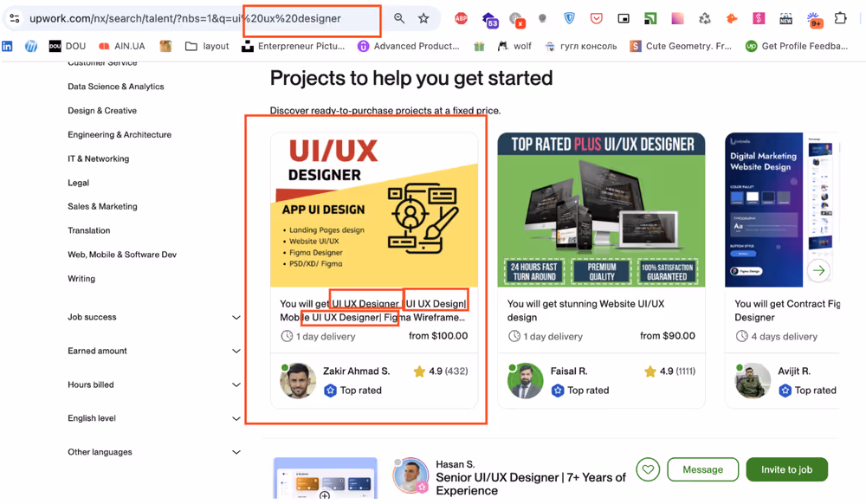Open Hasan S. portfolio thumbnail

click(326, 479)
